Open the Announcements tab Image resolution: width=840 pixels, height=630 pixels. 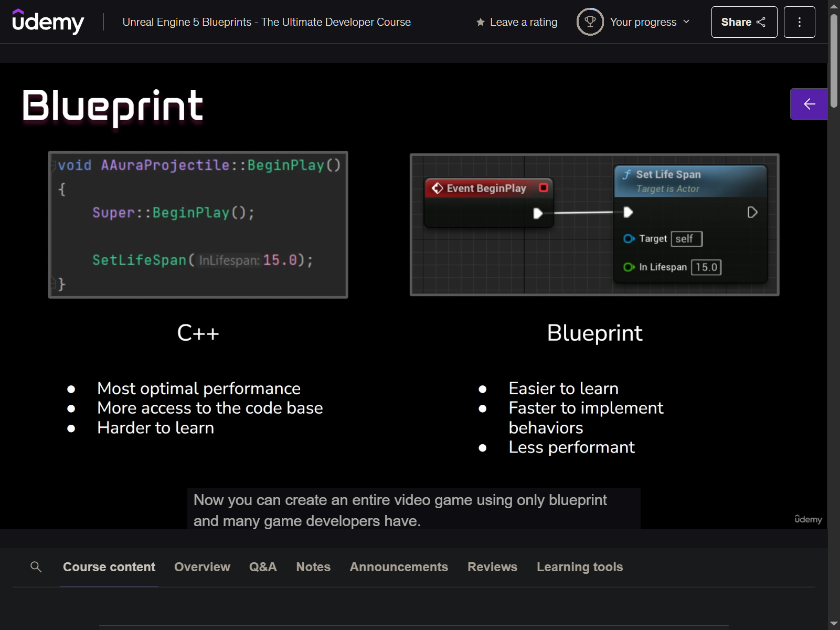click(x=399, y=567)
